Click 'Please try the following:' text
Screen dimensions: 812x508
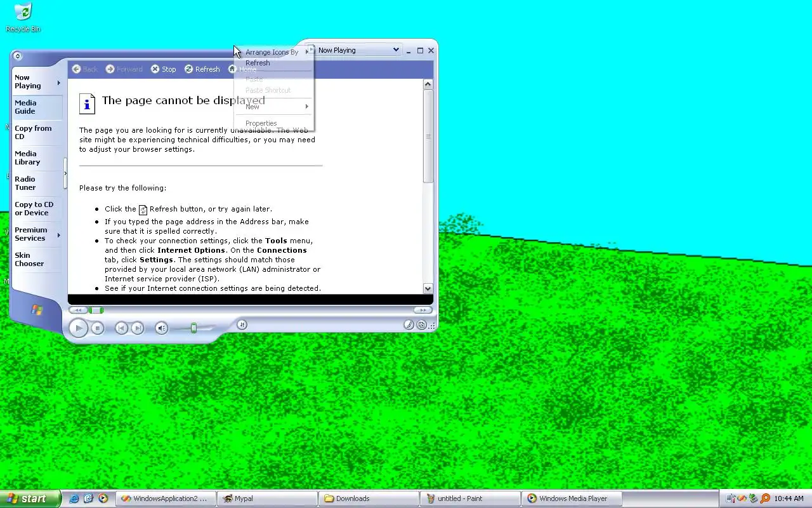point(122,188)
